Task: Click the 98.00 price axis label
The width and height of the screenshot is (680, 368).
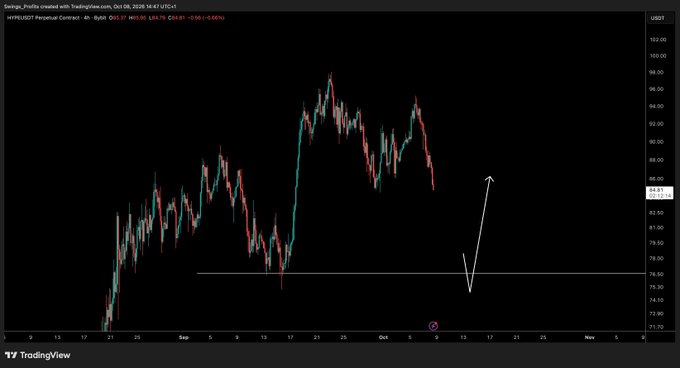Action: pos(657,72)
